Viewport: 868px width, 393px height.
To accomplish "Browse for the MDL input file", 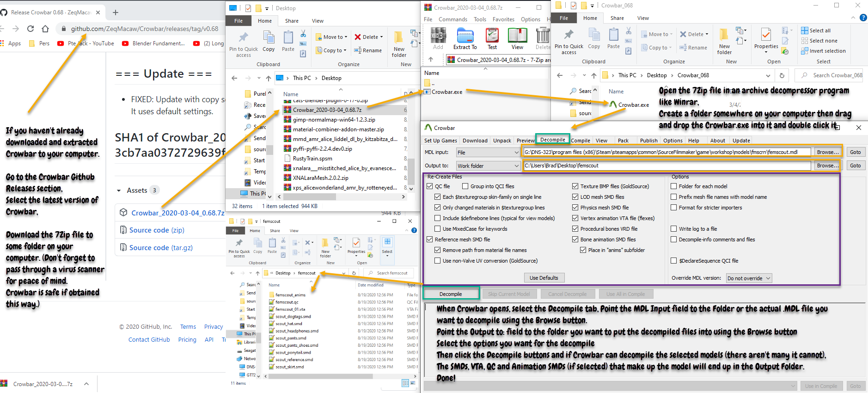I will 828,152.
